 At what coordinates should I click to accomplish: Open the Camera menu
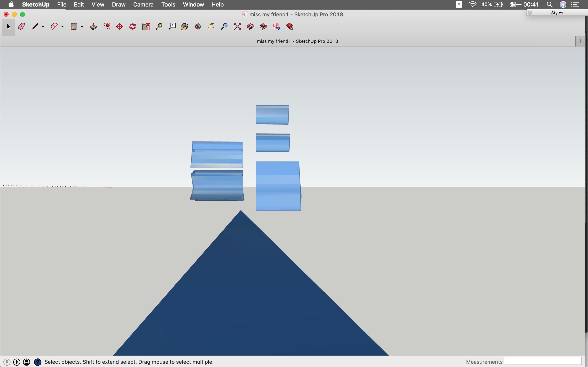coord(143,4)
